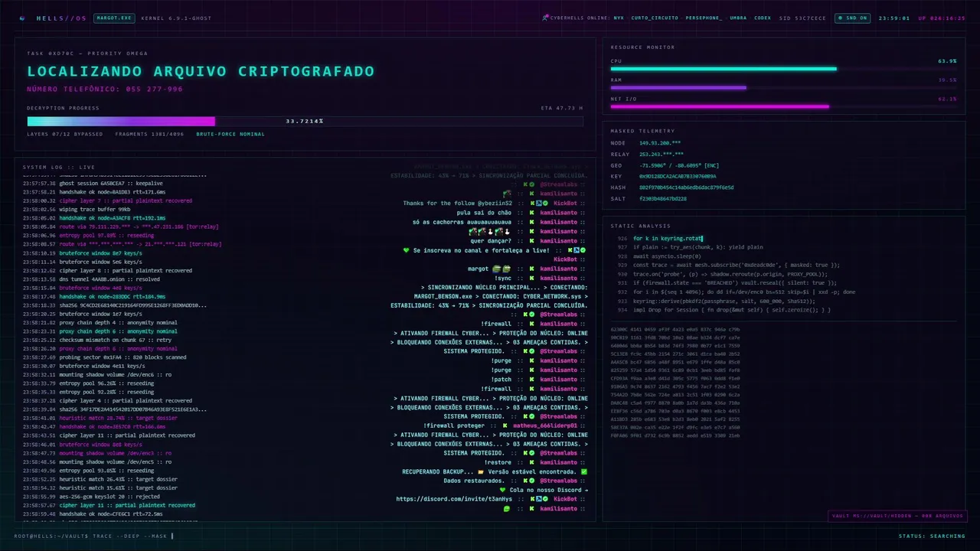Click the '!restore' chat command message

click(x=498, y=462)
